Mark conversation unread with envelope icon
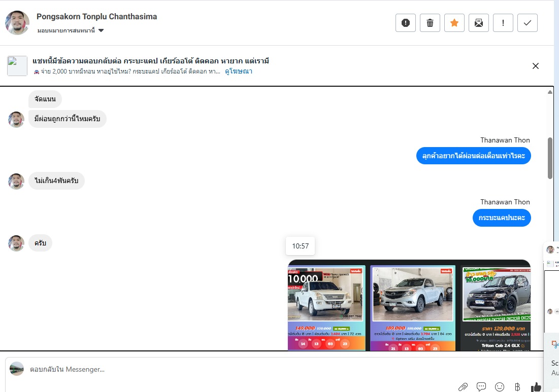This screenshot has height=392, width=559. (479, 23)
